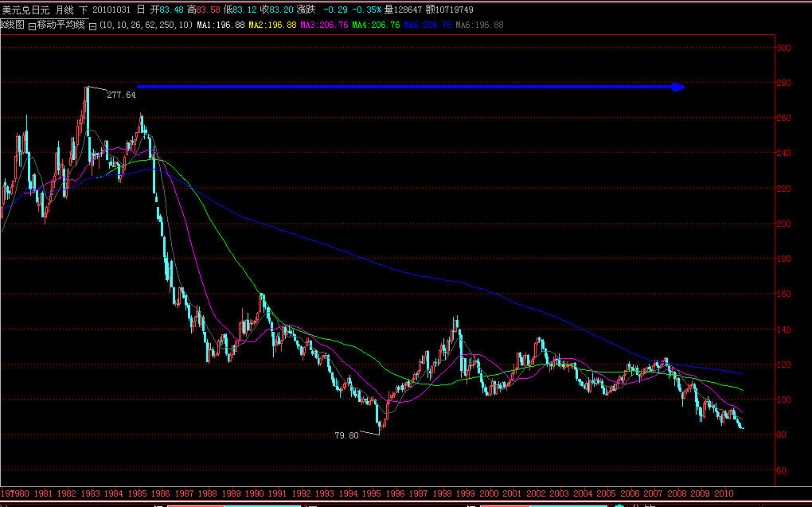This screenshot has width=812, height=507.
Task: Click the 280 price axis label
Action: (784, 84)
